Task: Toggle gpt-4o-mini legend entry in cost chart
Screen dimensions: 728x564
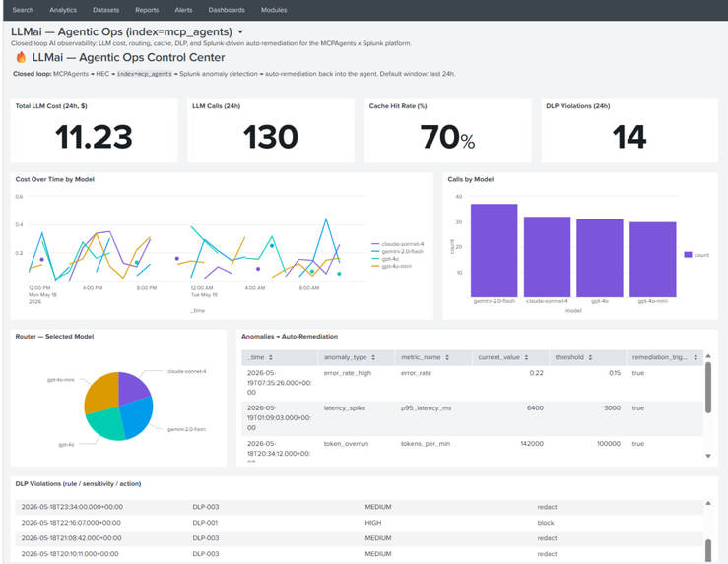Action: (392, 266)
